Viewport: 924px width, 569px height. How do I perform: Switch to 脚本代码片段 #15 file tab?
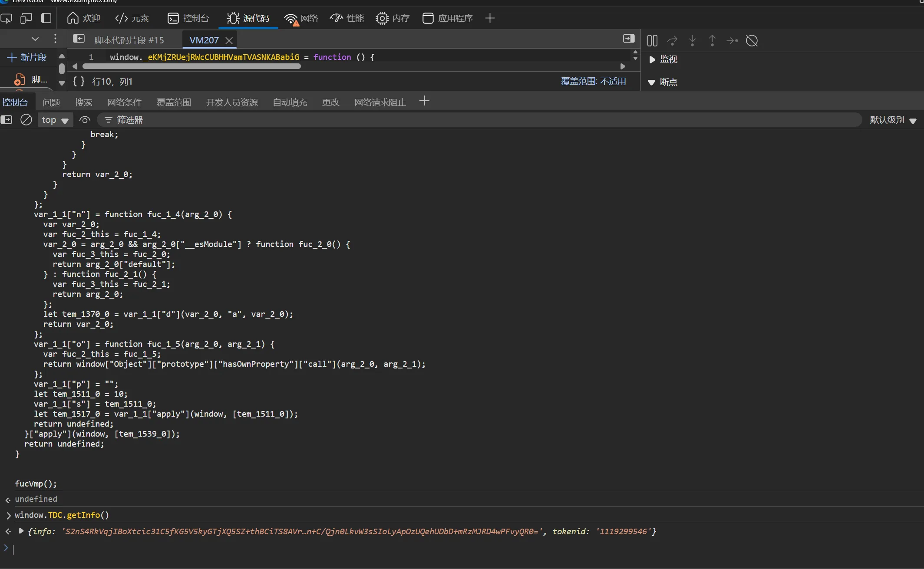coord(129,40)
